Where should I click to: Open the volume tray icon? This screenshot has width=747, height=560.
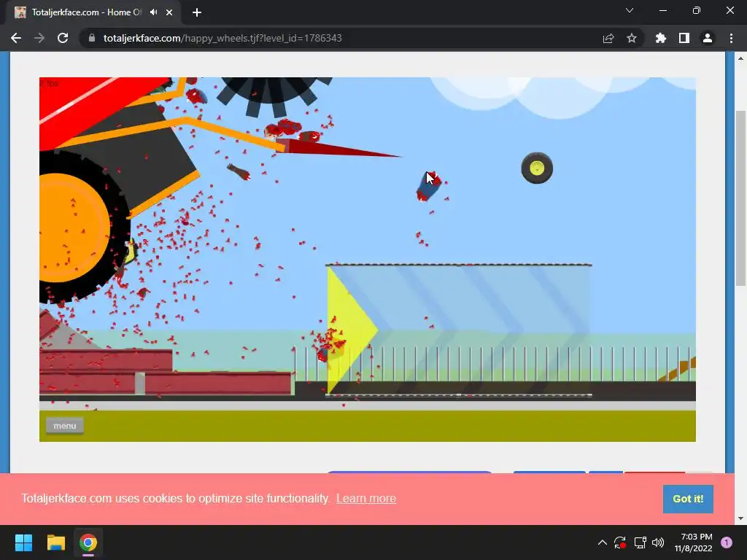click(658, 542)
